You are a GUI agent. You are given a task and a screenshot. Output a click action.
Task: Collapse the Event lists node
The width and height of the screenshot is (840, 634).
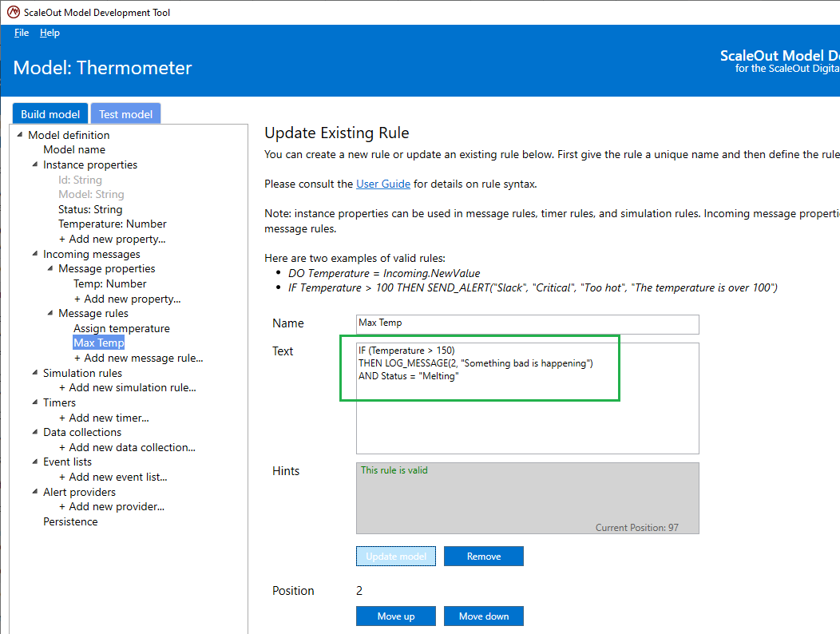35,461
